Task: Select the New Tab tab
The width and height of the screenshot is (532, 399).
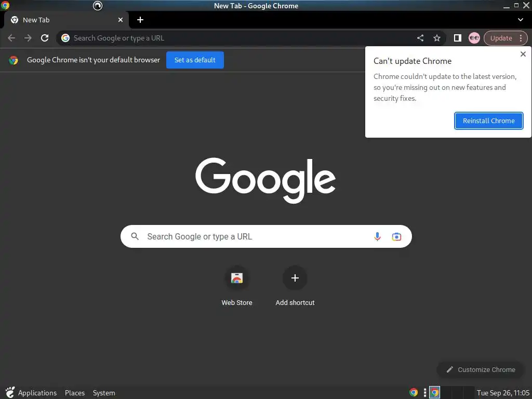Action: coord(66,20)
